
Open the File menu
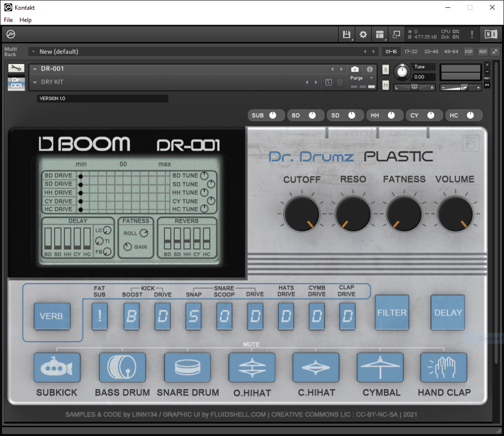click(8, 20)
